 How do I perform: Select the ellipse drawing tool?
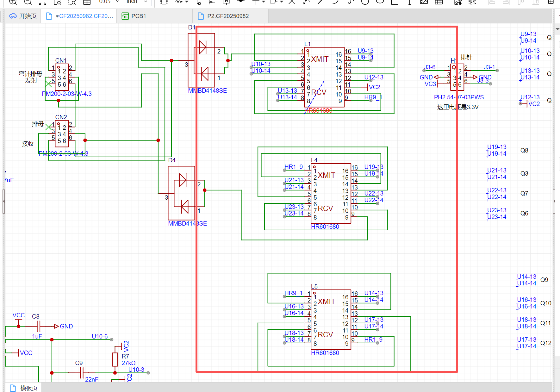pos(380,2)
